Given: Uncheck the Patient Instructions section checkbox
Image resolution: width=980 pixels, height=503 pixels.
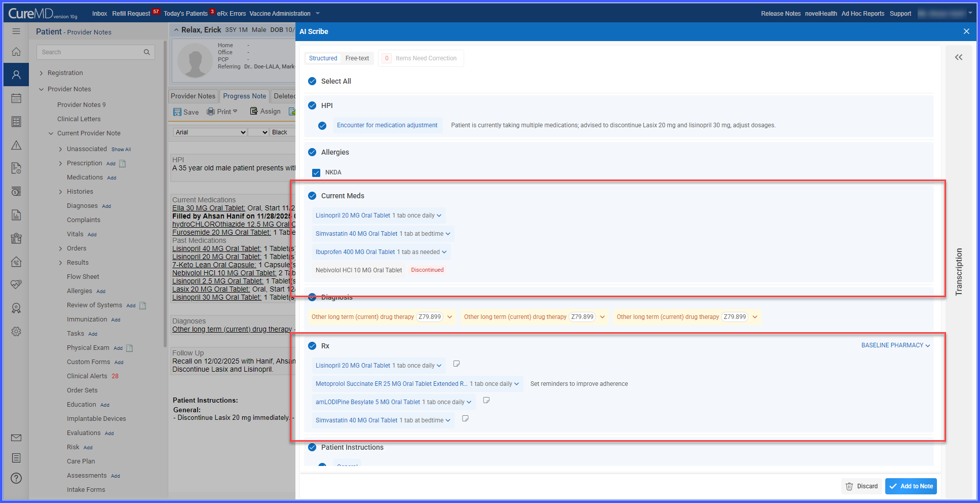Looking at the screenshot, I should (312, 447).
